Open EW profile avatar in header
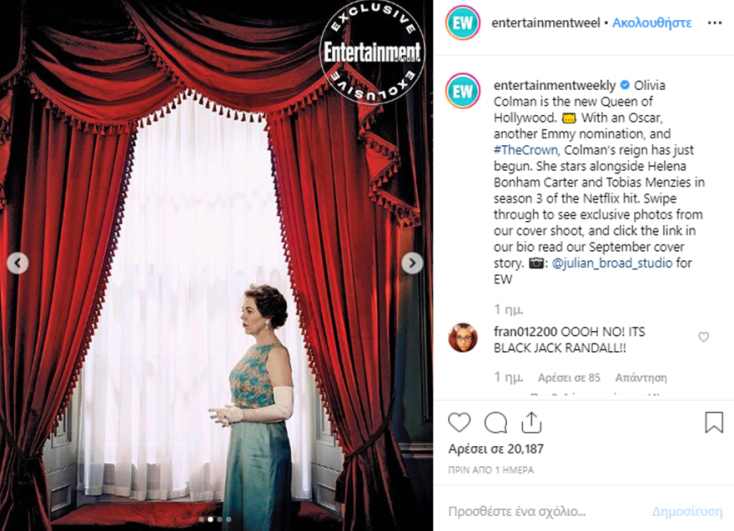 tap(463, 22)
